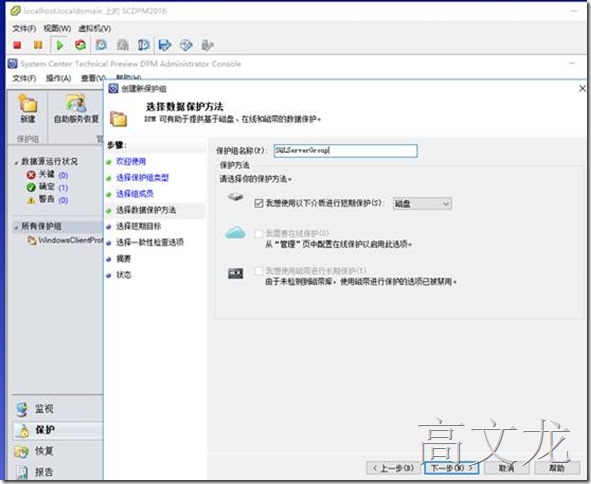Click the protection group name input field
This screenshot has width=591, height=484.
point(345,151)
